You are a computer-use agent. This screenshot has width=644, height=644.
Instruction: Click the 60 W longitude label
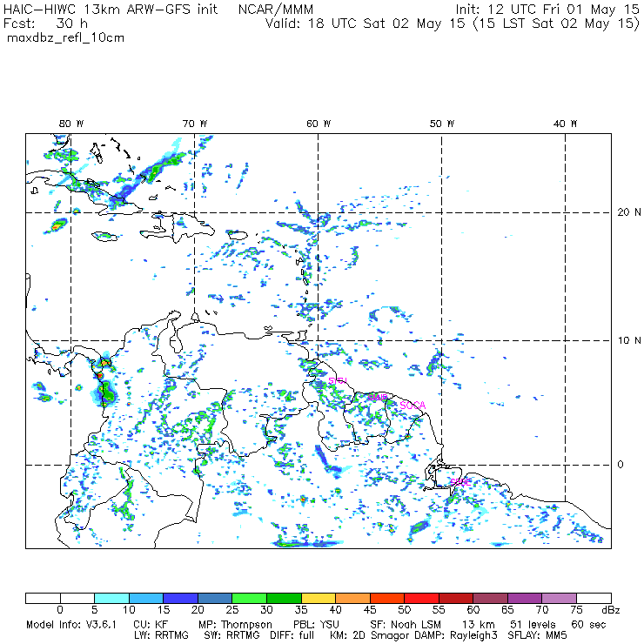tap(319, 124)
